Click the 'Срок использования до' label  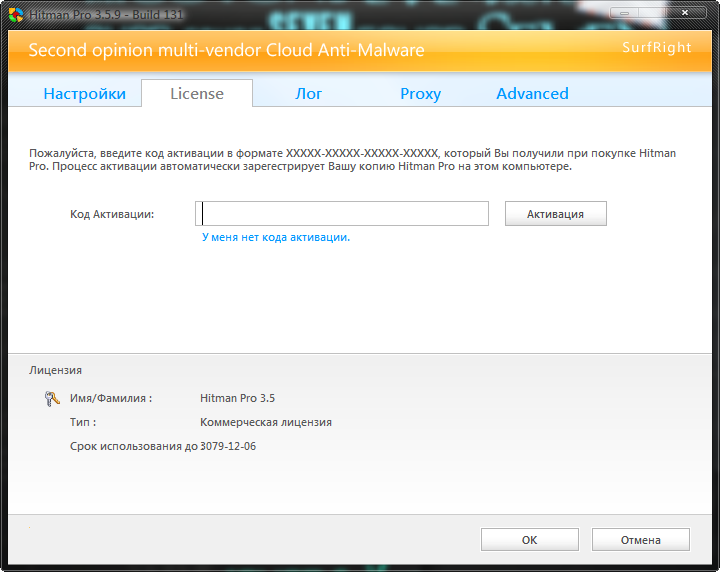tap(134, 446)
